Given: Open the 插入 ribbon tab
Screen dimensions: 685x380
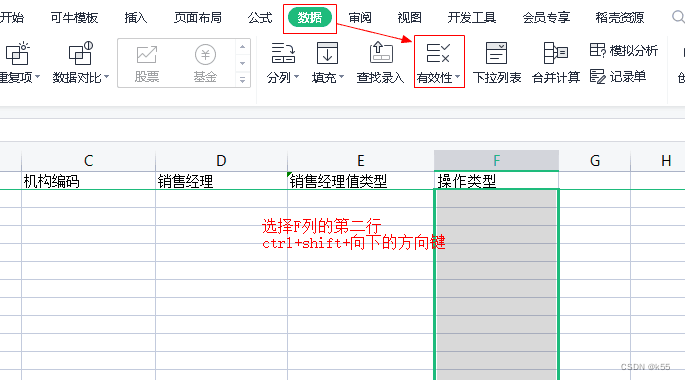Looking at the screenshot, I should point(135,18).
